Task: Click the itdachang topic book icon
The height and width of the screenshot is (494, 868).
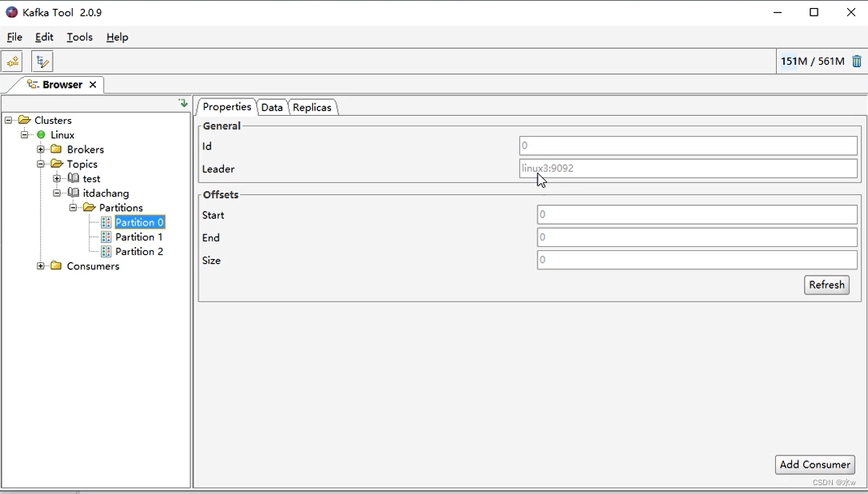Action: [x=73, y=193]
